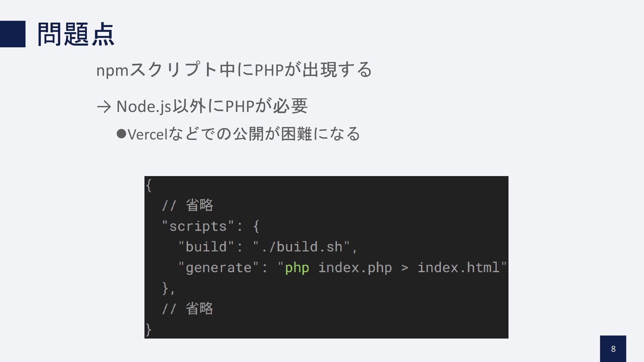Click the arrow symbol before Node.js

click(x=104, y=107)
